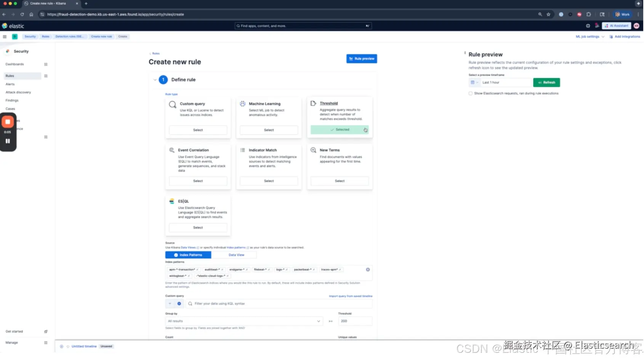
Task: Open Attack discovery in the sidebar
Action: [18, 92]
